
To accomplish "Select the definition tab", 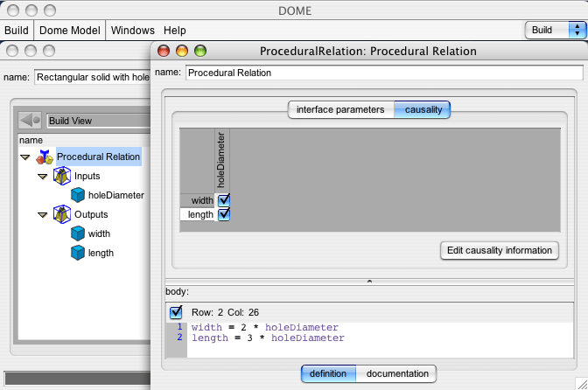I will pyautogui.click(x=328, y=373).
